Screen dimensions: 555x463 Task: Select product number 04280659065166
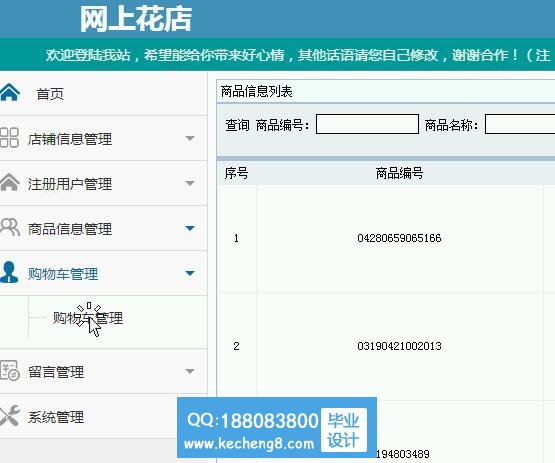click(399, 238)
